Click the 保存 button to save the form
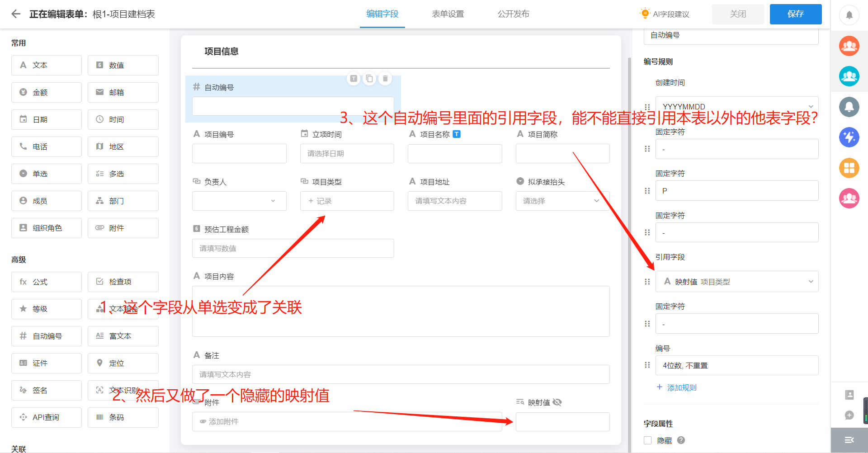Viewport: 868px width, 453px height. click(x=795, y=14)
